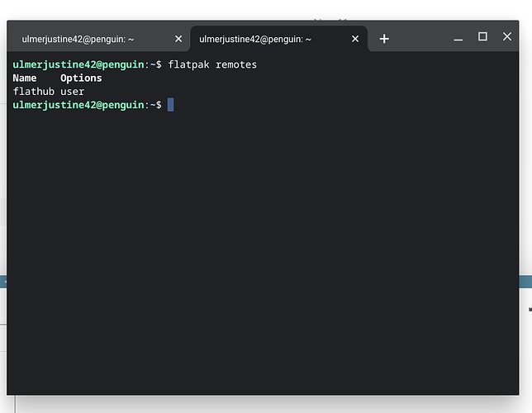Maximize the terminal window
The height and width of the screenshot is (413, 532).
(x=482, y=36)
